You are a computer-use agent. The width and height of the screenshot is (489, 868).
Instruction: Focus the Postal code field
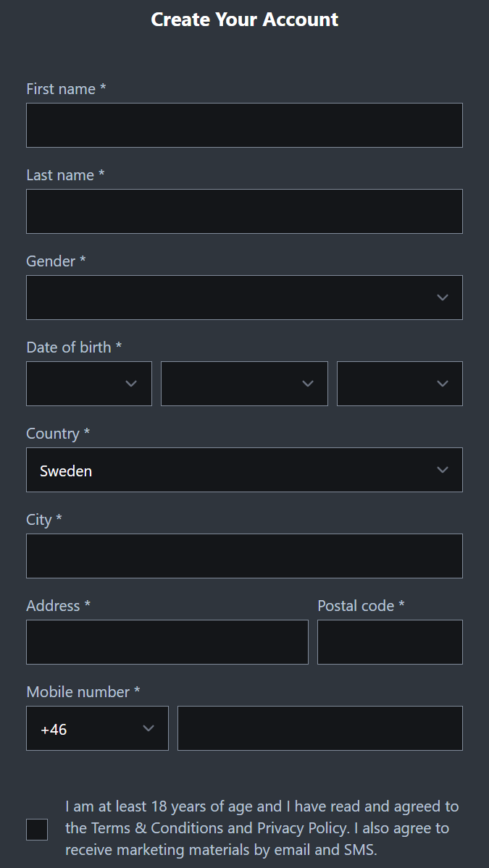390,642
